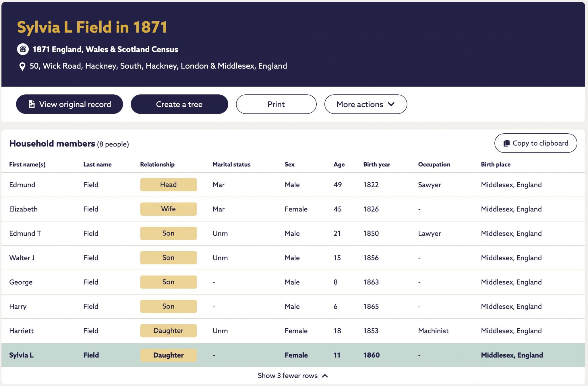Click birth year 1822
The height and width of the screenshot is (386, 588).
point(371,185)
